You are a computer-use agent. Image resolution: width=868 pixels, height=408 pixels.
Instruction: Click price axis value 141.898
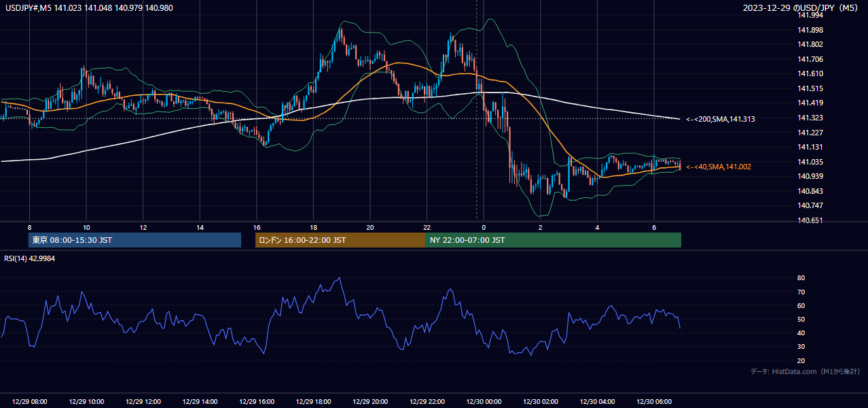pos(810,30)
